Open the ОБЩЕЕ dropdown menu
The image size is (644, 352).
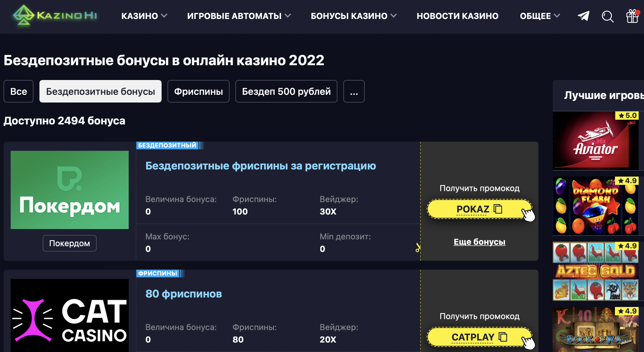pos(540,16)
